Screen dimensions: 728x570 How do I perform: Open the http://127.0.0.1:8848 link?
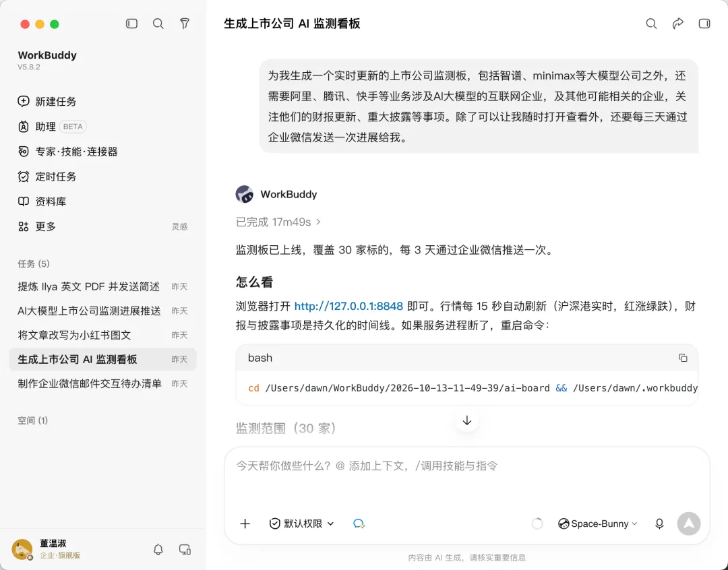348,307
